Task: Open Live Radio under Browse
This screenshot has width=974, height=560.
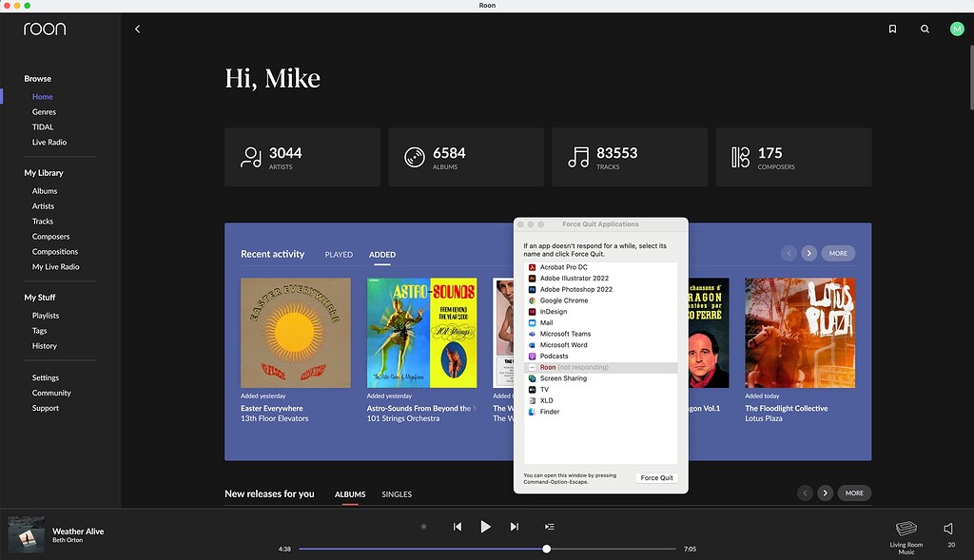Action: pyautogui.click(x=49, y=143)
